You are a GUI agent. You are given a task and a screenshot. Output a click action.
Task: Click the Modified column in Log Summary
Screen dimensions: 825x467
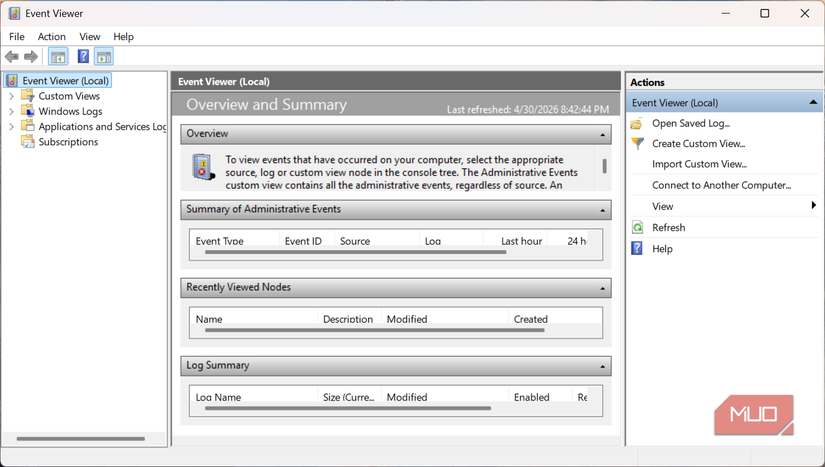click(x=445, y=397)
